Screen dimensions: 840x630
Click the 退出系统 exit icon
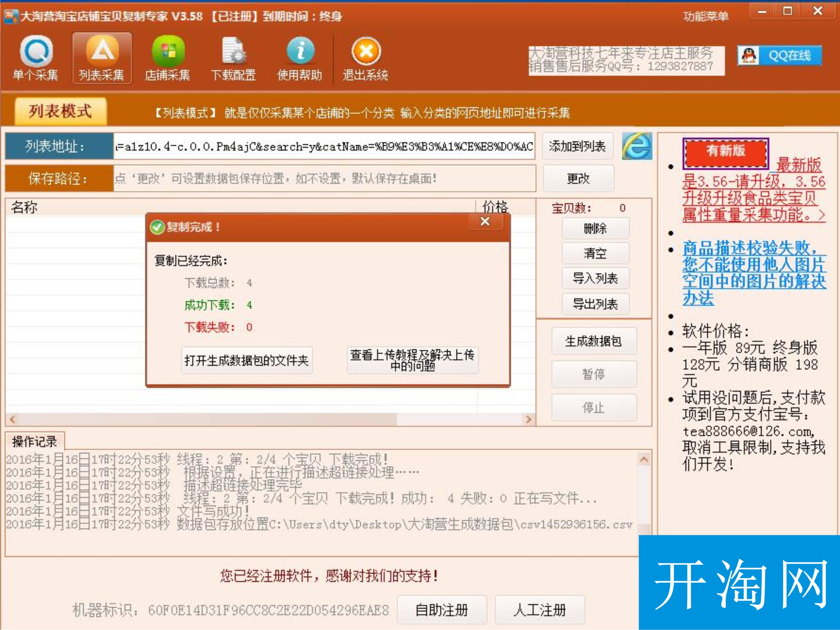365,58
